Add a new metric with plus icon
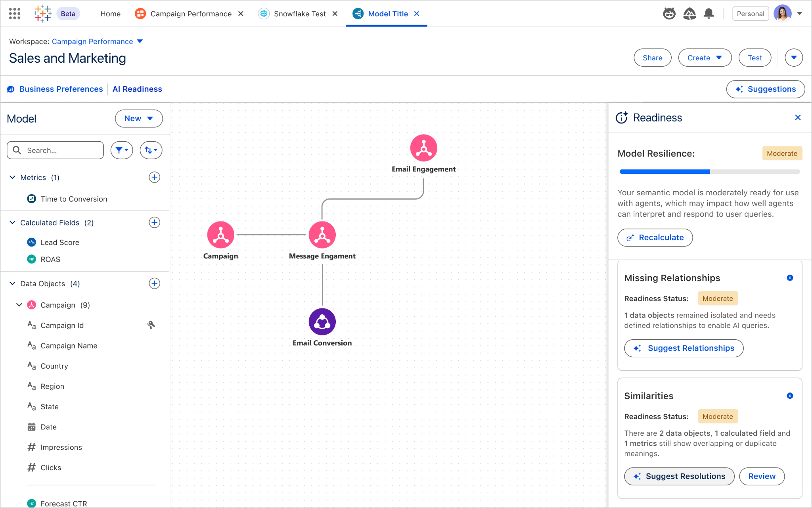 tap(154, 177)
